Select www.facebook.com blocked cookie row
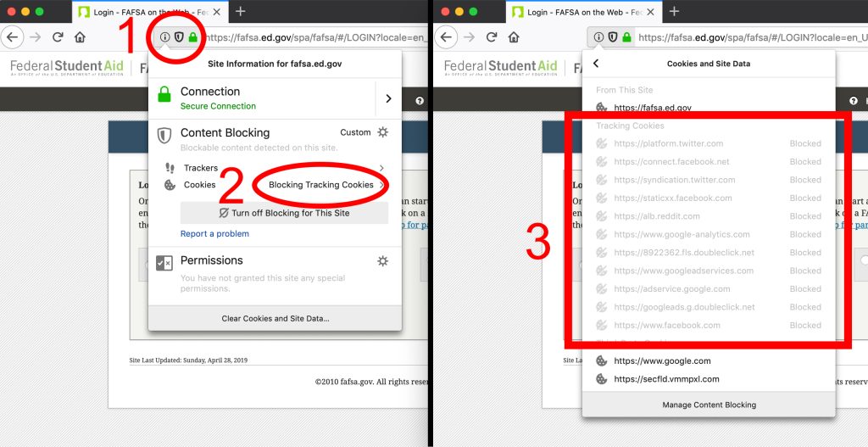The width and height of the screenshot is (868, 447). pyautogui.click(x=709, y=325)
